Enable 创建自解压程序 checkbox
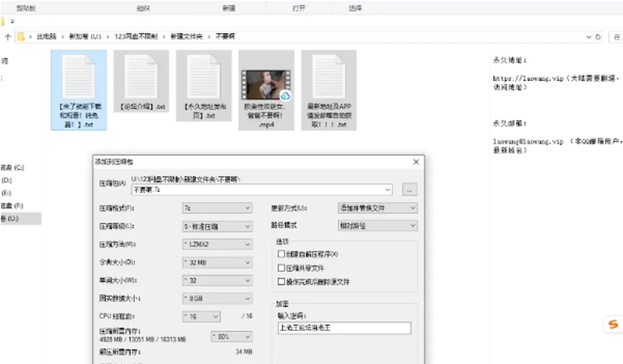Viewport: 623px width, 364px height. [281, 254]
